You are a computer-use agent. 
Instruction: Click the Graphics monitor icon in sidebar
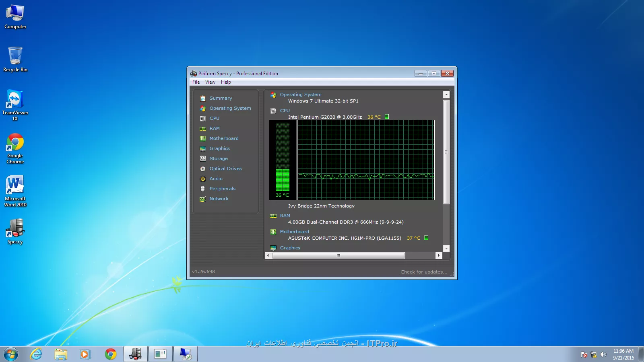click(203, 148)
